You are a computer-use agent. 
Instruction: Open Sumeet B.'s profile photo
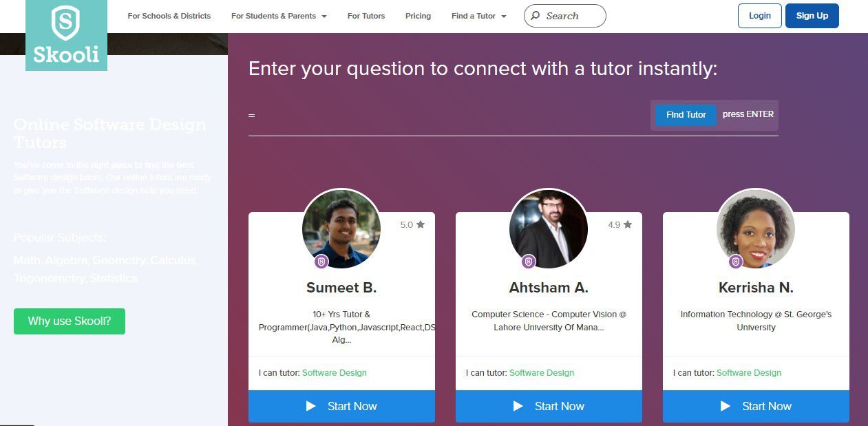(x=341, y=228)
